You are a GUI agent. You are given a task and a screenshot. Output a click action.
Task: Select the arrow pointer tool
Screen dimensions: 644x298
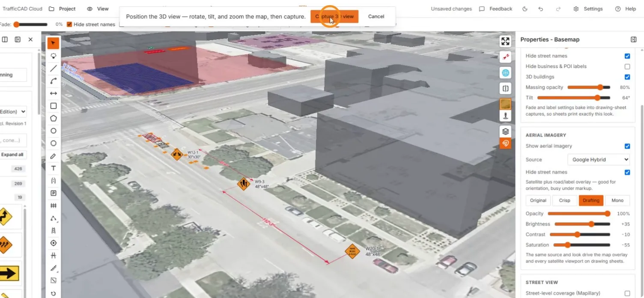coord(54,43)
